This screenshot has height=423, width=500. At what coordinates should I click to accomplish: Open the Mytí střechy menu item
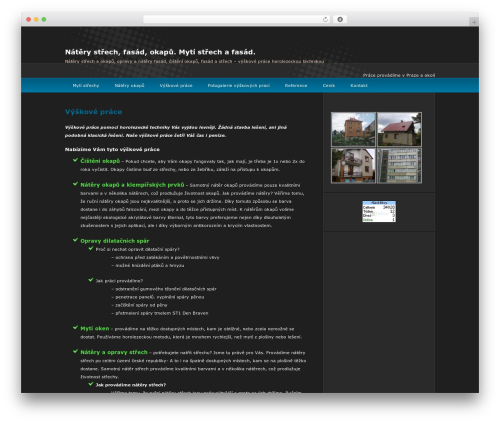pos(86,86)
